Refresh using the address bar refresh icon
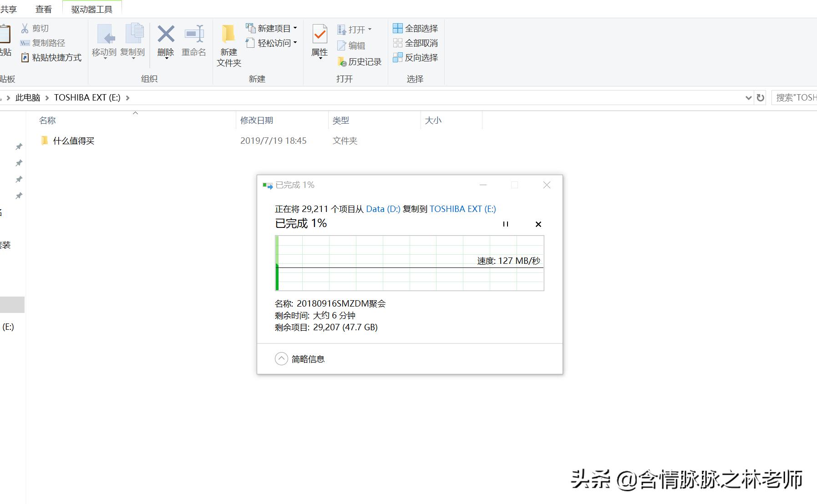The width and height of the screenshot is (817, 504). click(760, 97)
